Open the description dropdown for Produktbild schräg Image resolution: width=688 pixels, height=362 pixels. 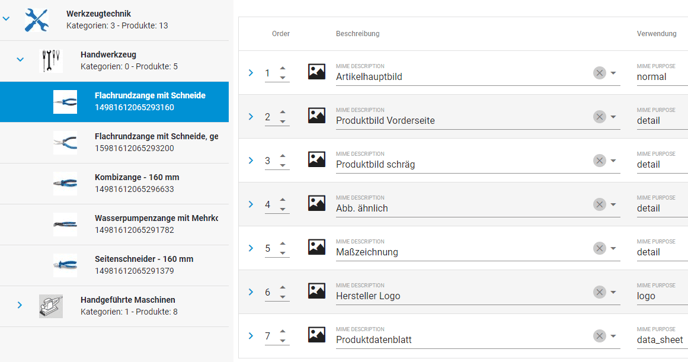coord(613,161)
